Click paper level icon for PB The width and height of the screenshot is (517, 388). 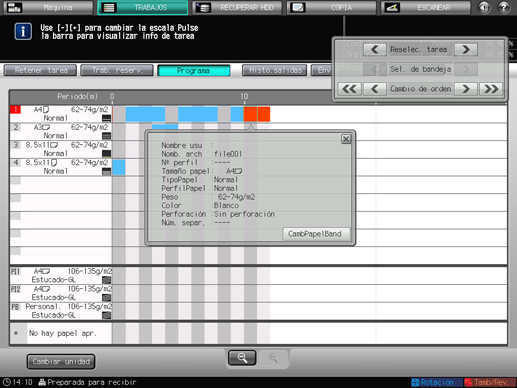coord(106,315)
